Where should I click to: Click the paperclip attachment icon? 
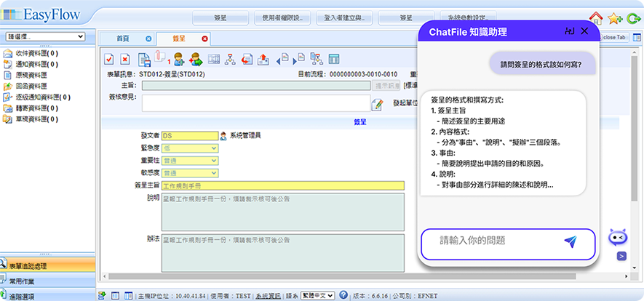click(159, 59)
